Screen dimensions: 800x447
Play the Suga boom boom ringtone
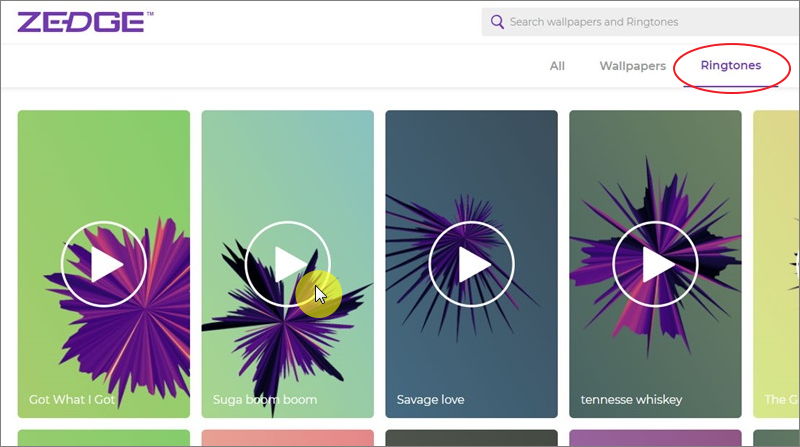click(x=288, y=264)
